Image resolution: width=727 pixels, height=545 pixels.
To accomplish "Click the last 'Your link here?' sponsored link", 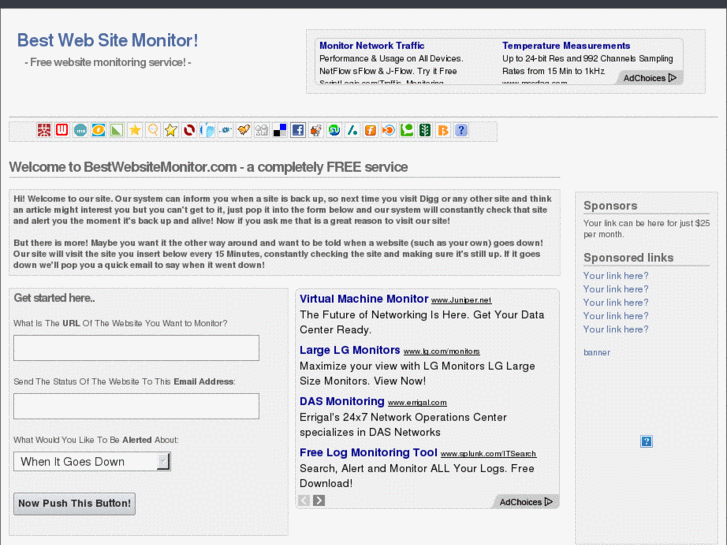I will 616,329.
